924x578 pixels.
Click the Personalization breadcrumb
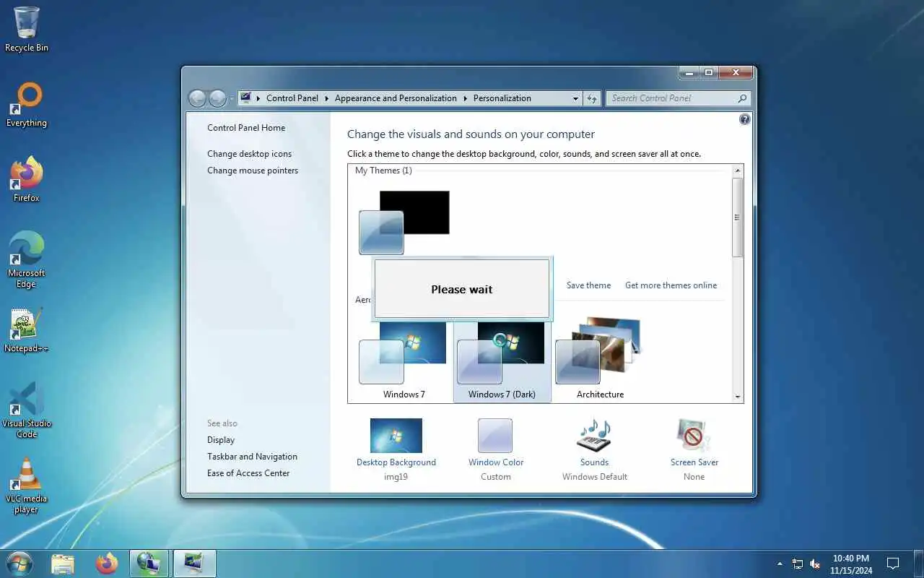pyautogui.click(x=502, y=98)
